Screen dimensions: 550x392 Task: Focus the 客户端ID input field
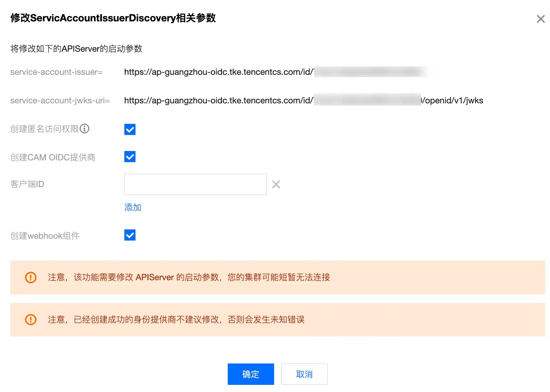pos(196,184)
